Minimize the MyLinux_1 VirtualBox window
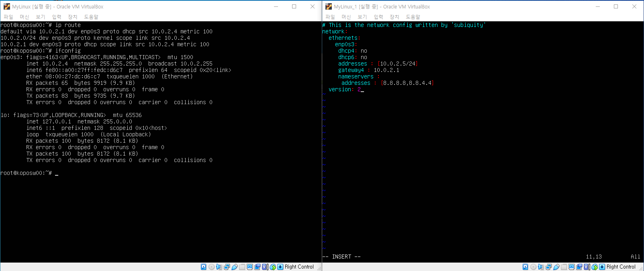644x271 pixels. click(x=598, y=6)
